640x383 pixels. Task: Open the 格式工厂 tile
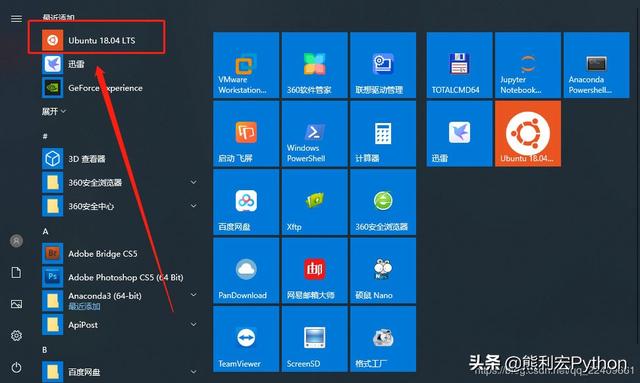[383, 339]
